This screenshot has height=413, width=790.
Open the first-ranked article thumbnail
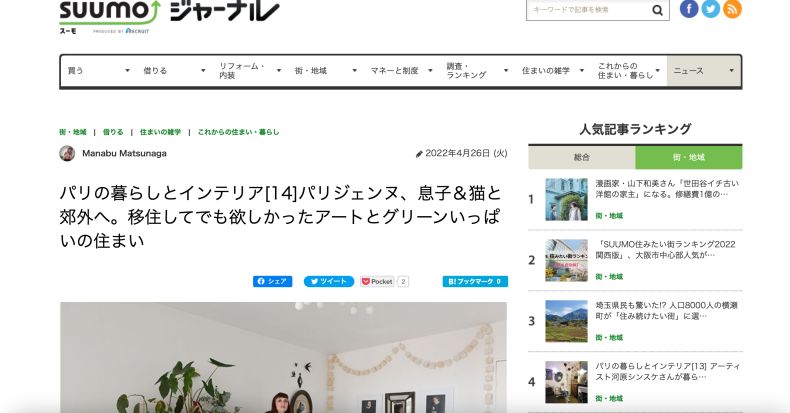566,199
